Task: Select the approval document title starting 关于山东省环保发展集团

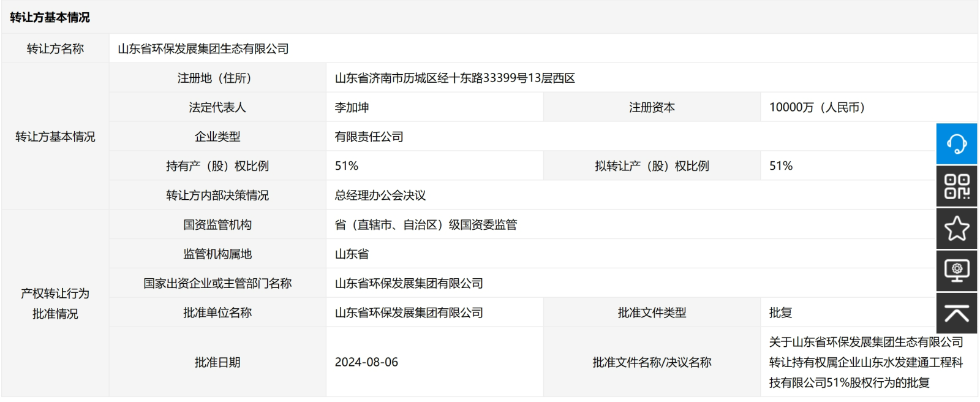Action: tap(866, 363)
